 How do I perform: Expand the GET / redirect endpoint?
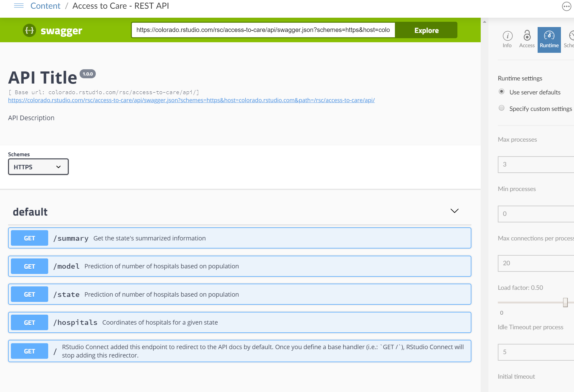click(x=239, y=351)
